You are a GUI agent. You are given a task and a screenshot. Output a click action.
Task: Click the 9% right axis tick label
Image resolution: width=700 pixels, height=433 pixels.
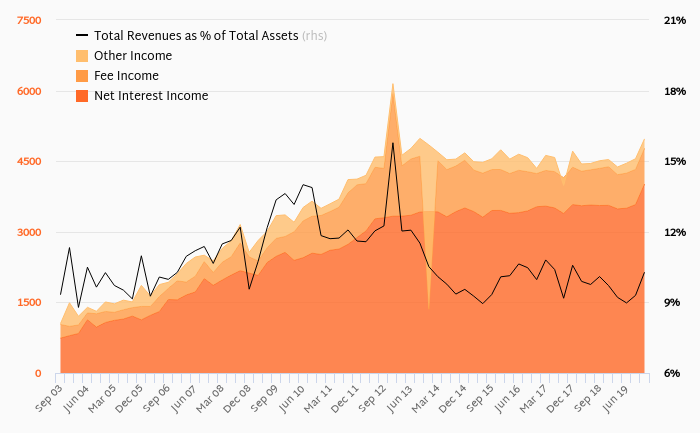pyautogui.click(x=672, y=303)
